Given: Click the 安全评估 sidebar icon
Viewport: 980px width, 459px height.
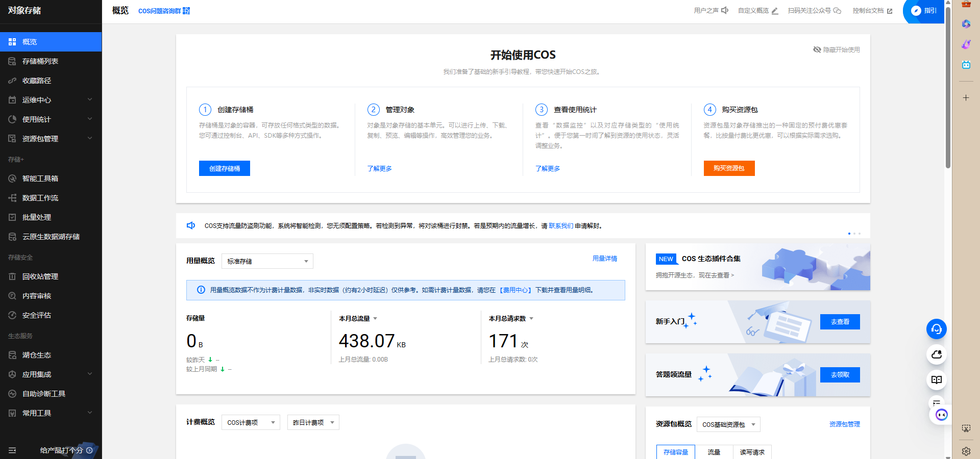Looking at the screenshot, I should [12, 315].
